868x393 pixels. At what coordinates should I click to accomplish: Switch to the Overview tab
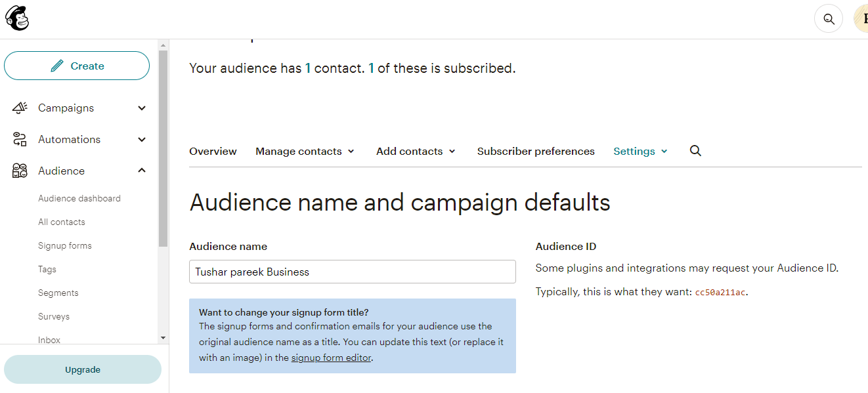[213, 151]
